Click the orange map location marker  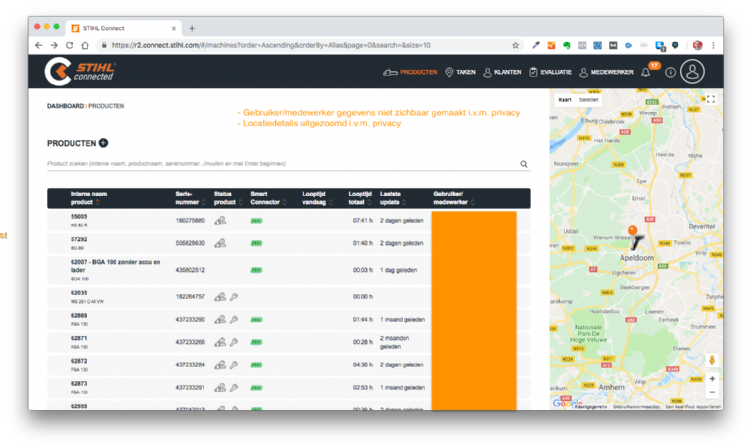point(631,229)
